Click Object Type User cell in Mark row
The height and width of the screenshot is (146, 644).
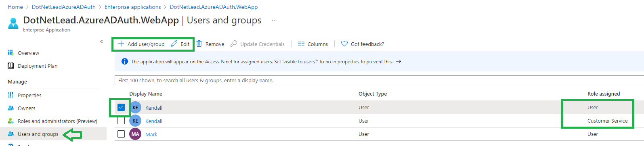[364, 134]
